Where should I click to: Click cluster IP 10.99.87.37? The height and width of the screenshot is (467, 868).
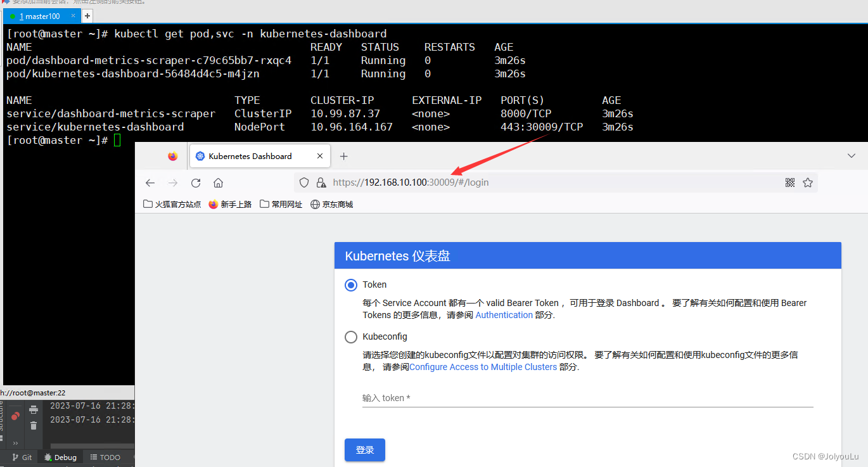pos(345,113)
